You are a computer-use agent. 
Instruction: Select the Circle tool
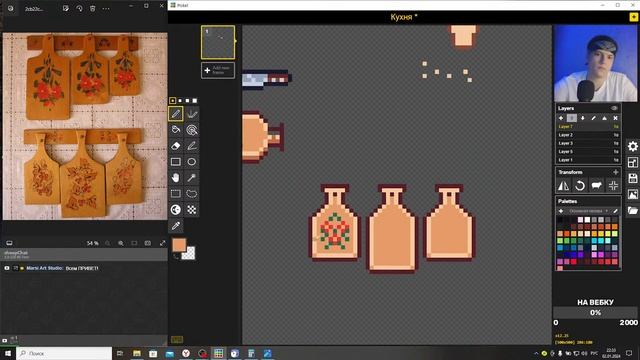click(191, 162)
